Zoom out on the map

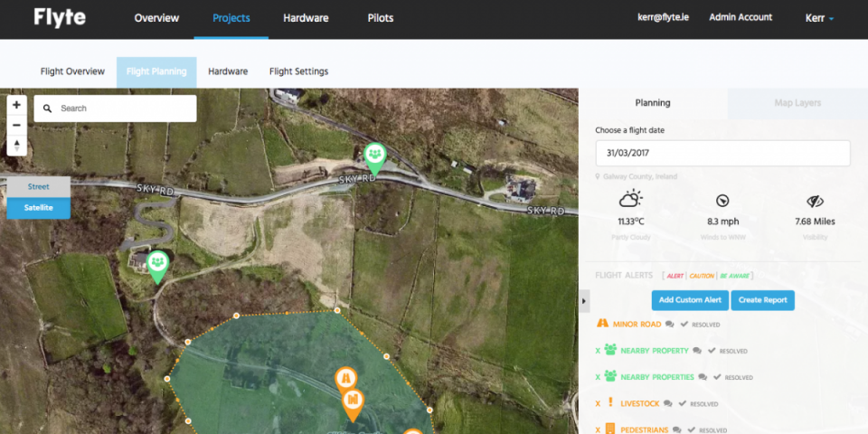pos(16,125)
